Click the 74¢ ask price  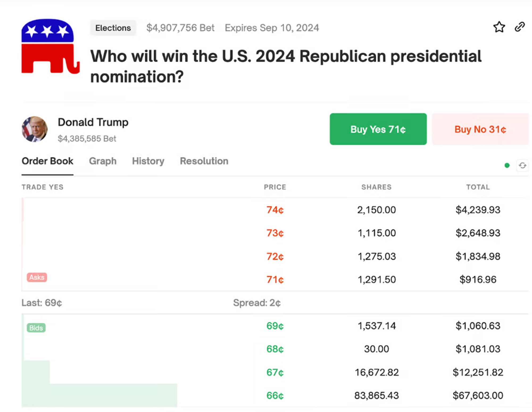pyautogui.click(x=275, y=210)
